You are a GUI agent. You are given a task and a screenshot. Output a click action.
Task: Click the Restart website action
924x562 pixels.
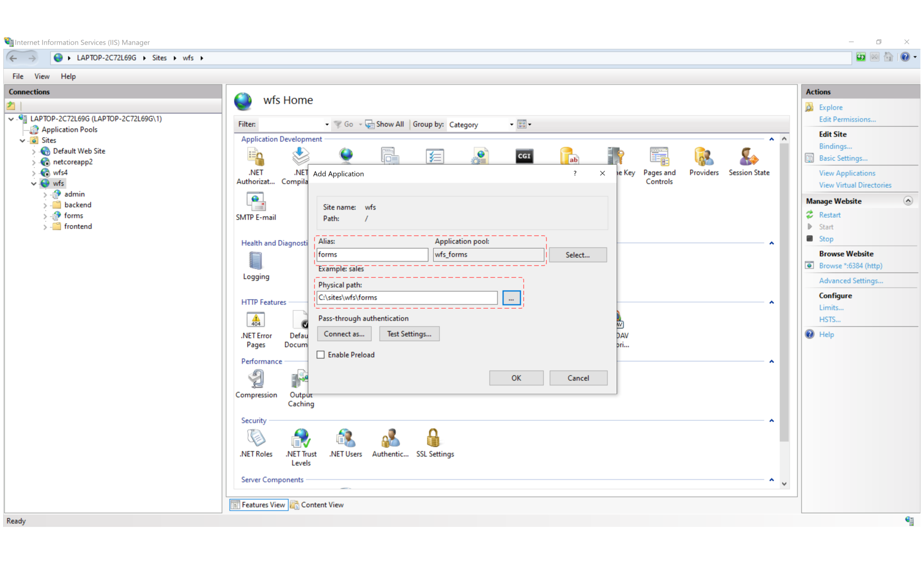click(x=830, y=215)
